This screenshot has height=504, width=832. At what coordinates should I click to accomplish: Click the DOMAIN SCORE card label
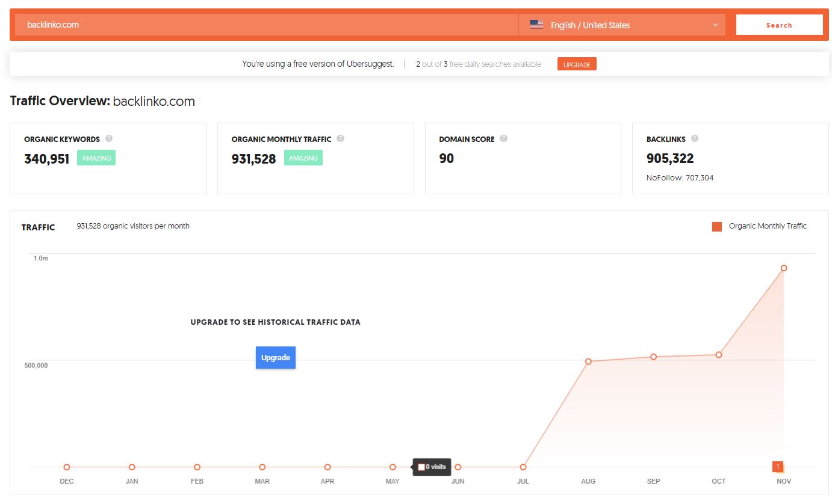point(467,139)
